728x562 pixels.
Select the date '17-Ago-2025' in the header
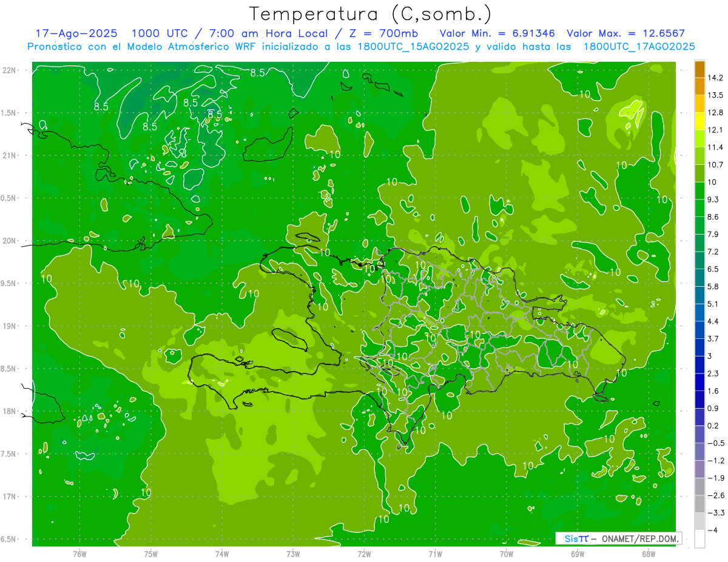(76, 33)
